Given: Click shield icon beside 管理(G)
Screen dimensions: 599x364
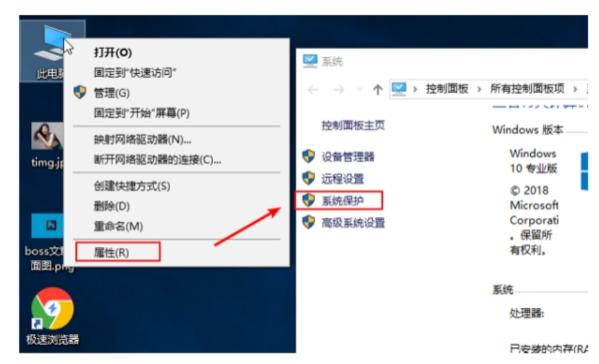Looking at the screenshot, I should [x=80, y=92].
